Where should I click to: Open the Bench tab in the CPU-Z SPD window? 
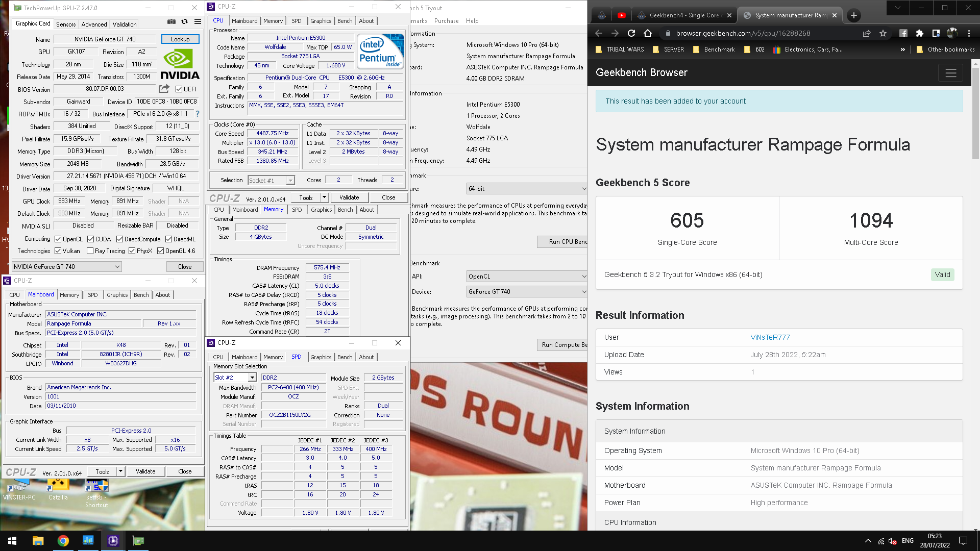[345, 357]
